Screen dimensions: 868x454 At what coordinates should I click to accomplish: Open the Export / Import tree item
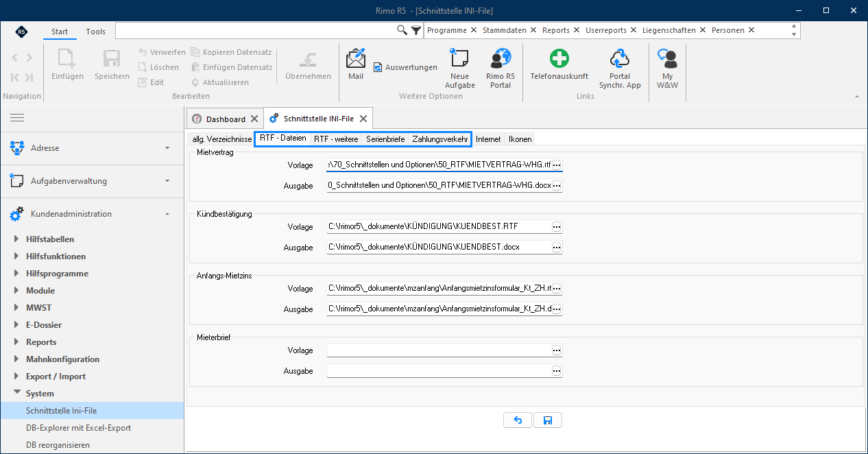pos(56,377)
